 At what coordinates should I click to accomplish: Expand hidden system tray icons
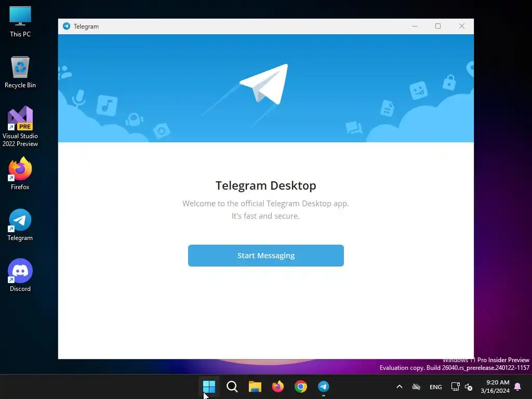[400, 387]
